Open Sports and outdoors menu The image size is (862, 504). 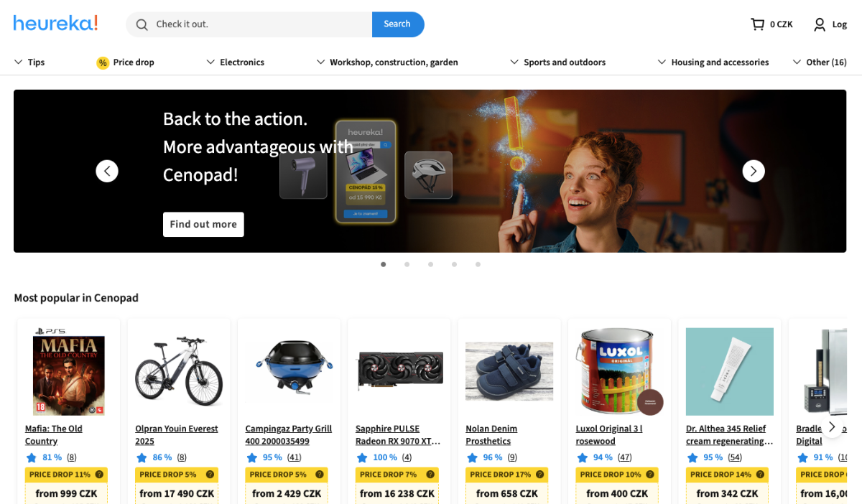pos(557,62)
